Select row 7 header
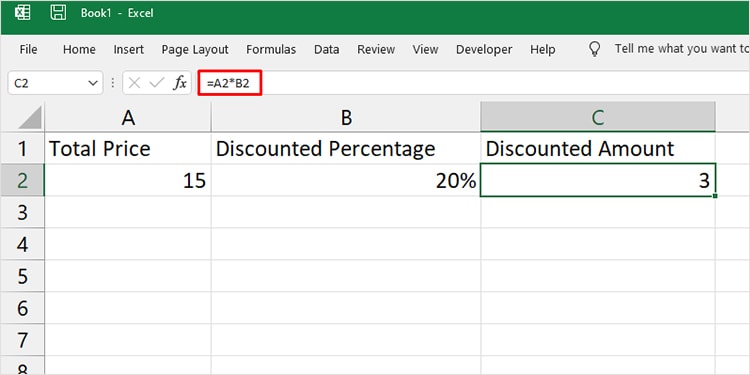This screenshot has width=750, height=375. [x=22, y=340]
